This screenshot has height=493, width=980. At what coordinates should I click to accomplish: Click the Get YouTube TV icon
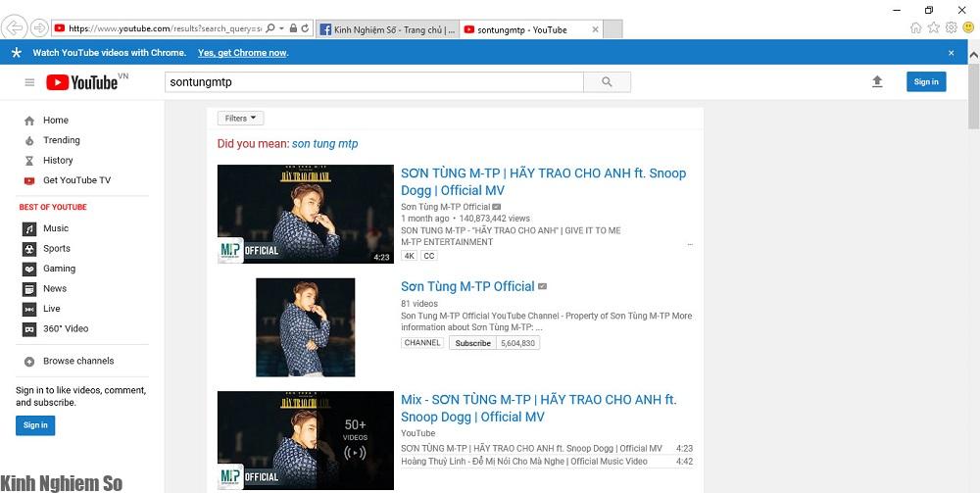pyautogui.click(x=29, y=180)
